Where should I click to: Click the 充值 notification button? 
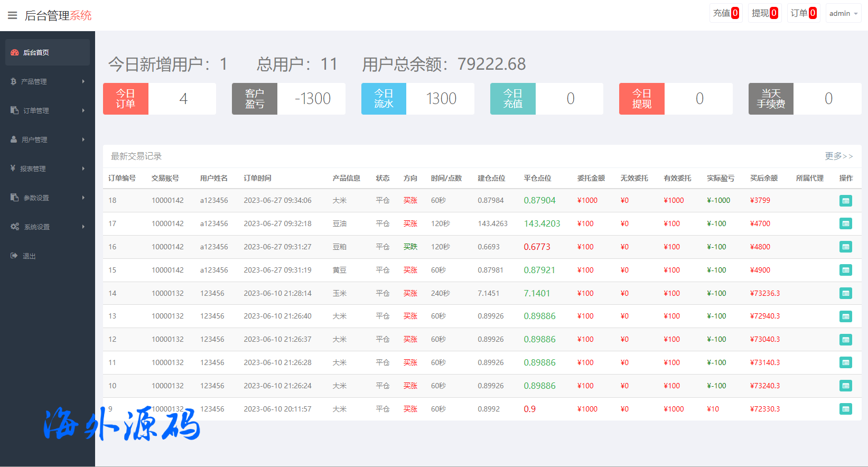point(726,13)
